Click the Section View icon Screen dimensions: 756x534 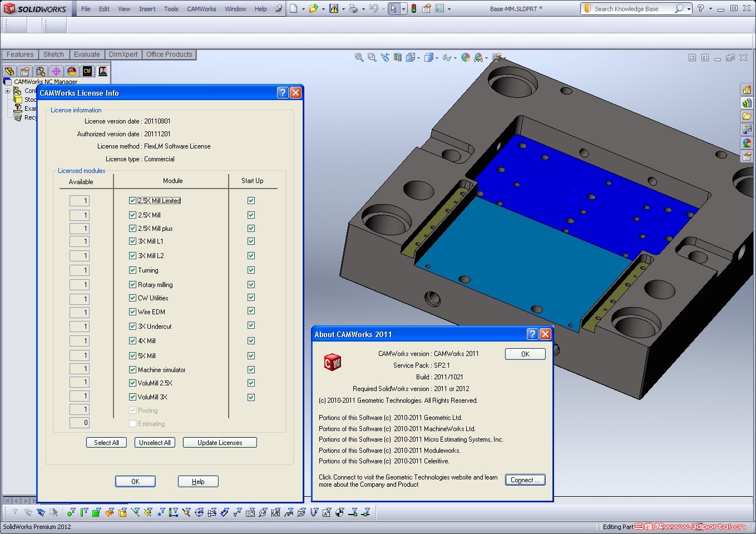click(398, 57)
